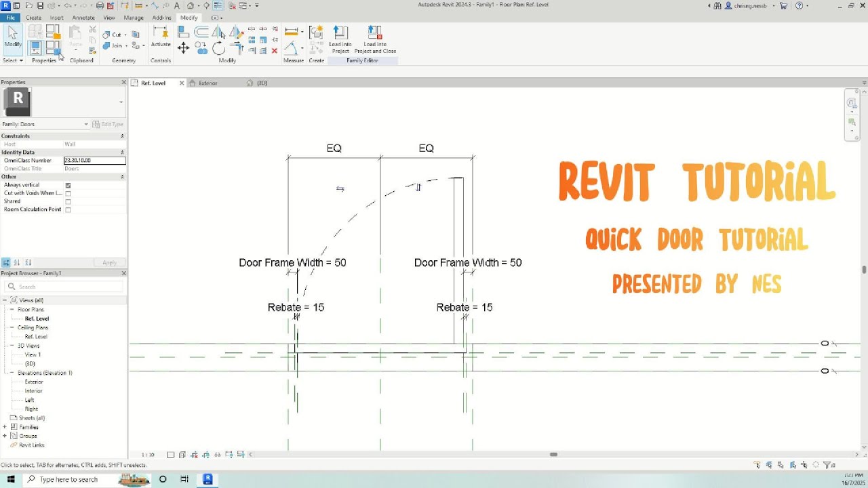868x488 pixels.
Task: Click the Activate controls tool
Action: coord(161,37)
